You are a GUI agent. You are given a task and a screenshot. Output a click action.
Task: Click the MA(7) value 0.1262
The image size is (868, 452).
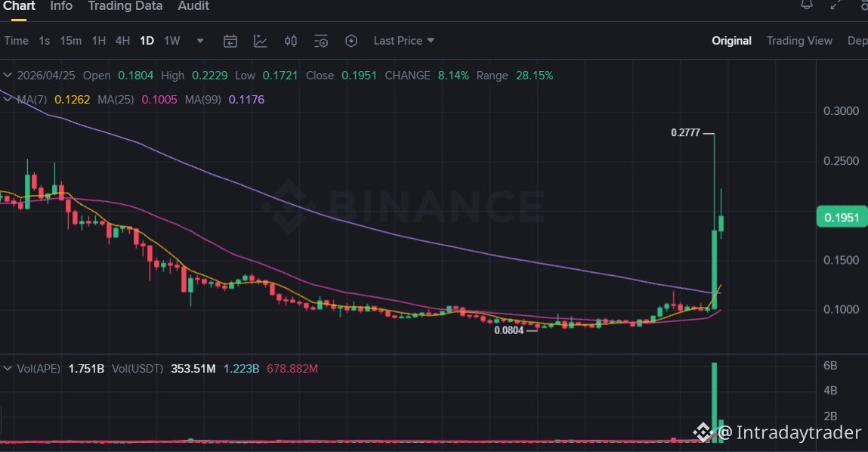click(x=72, y=100)
